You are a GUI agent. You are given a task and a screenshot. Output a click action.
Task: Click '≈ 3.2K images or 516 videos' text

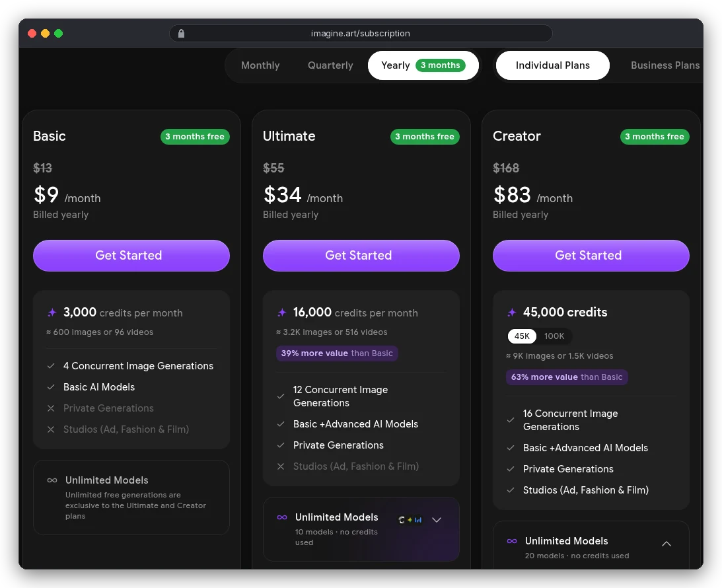pos(332,332)
